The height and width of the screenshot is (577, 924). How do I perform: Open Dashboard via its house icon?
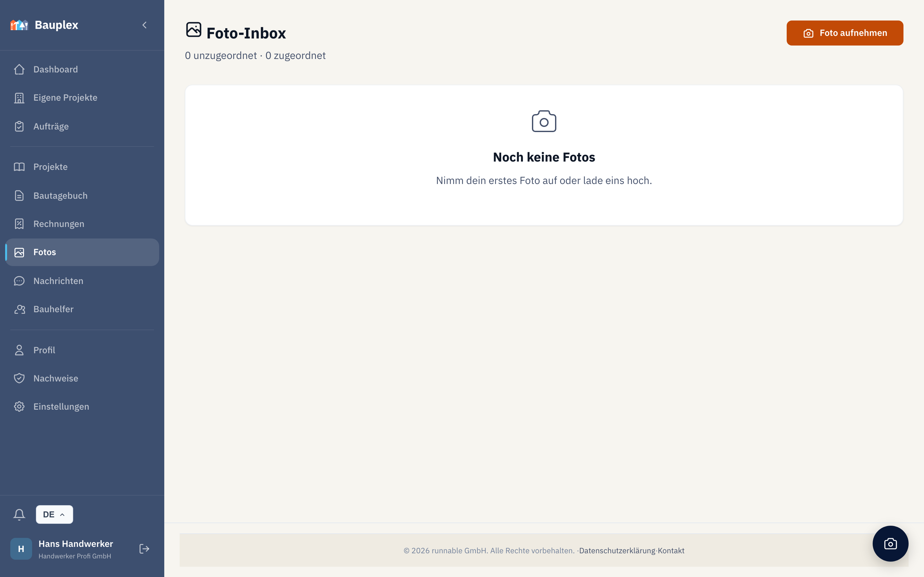19,70
